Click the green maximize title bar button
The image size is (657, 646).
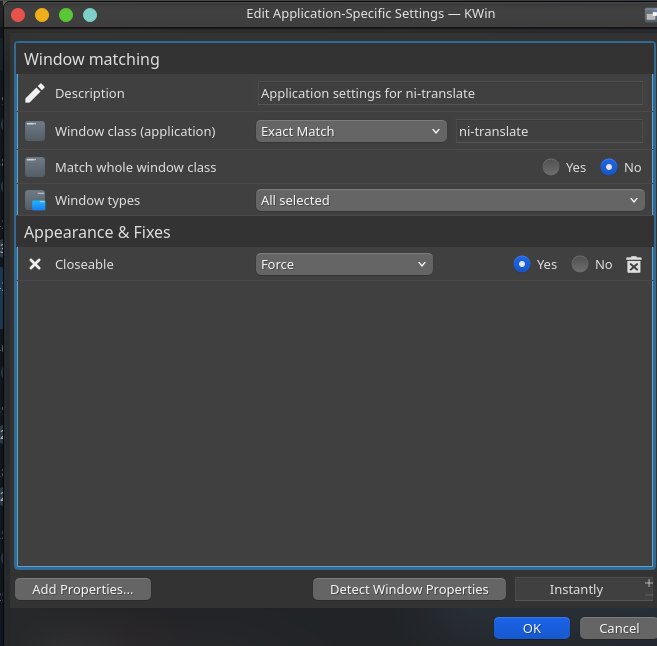[66, 15]
